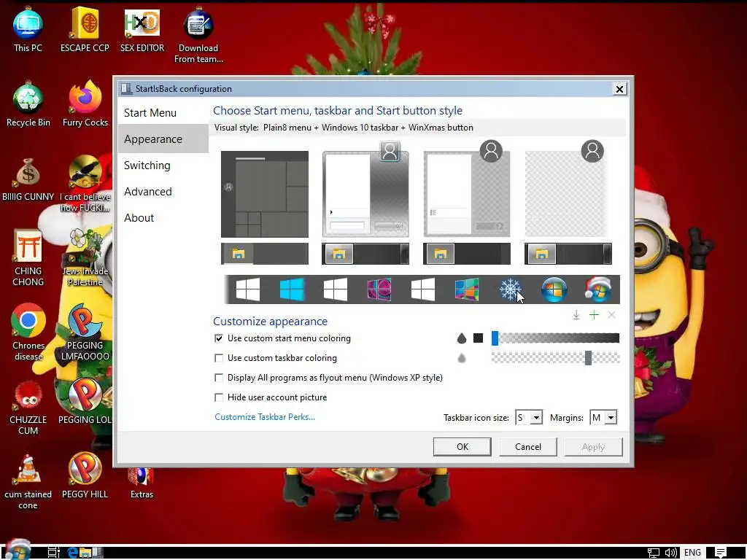This screenshot has width=747, height=560.
Task: Click the network tray icon
Action: pyautogui.click(x=653, y=553)
